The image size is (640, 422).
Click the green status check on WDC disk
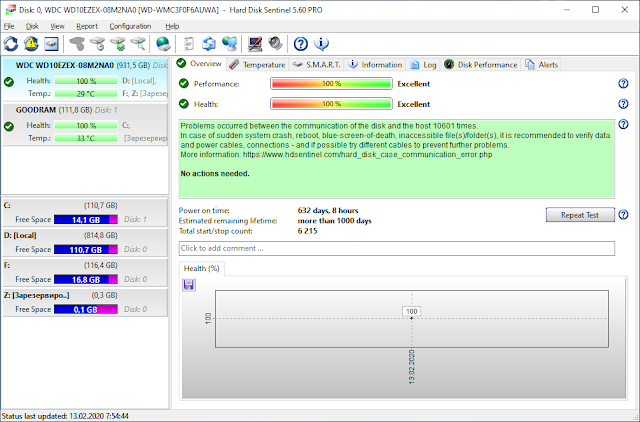click(x=9, y=82)
